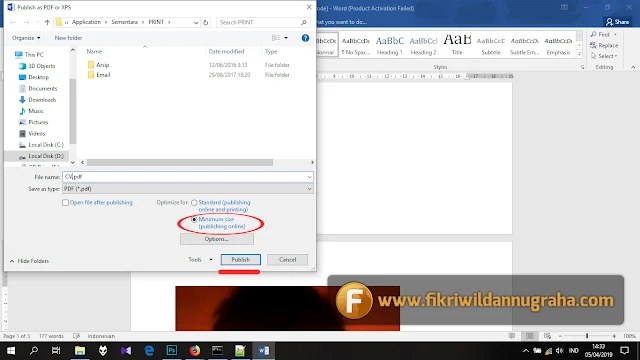Click the volume icon in the tray
This screenshot has height=360, width=640.
[560, 351]
